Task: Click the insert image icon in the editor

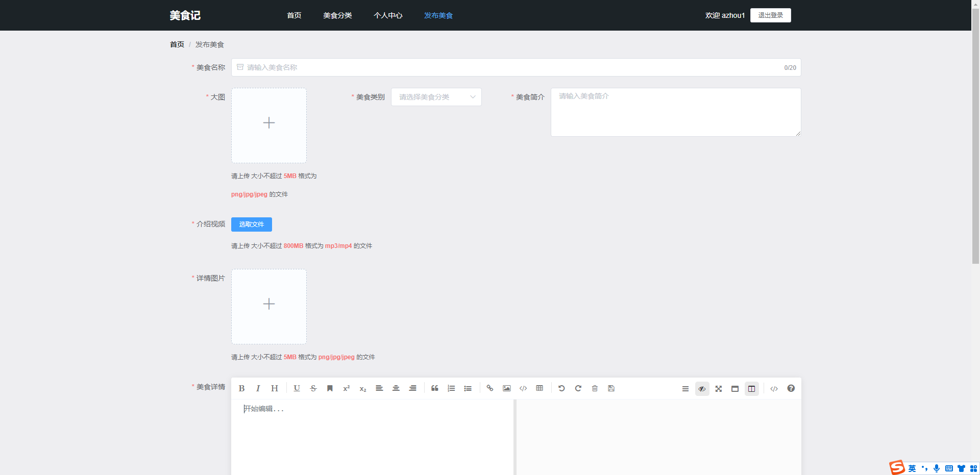Action: pos(506,388)
